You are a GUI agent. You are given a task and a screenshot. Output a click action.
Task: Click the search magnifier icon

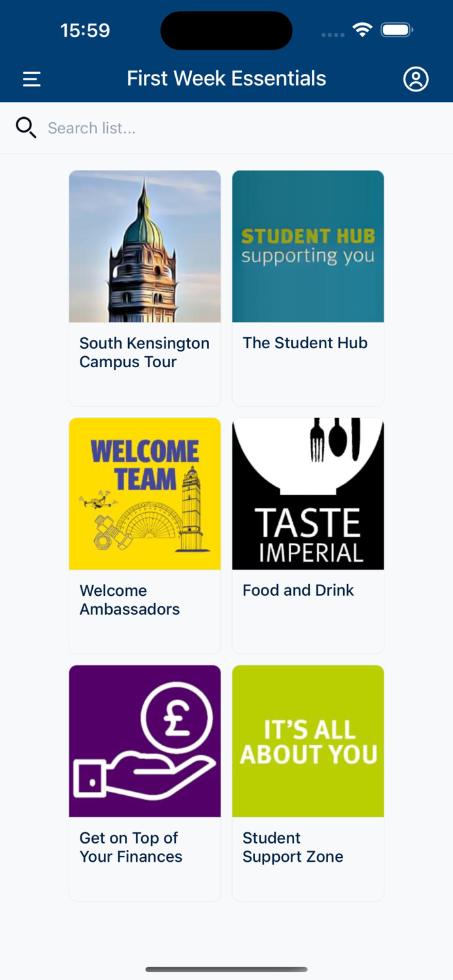point(25,127)
